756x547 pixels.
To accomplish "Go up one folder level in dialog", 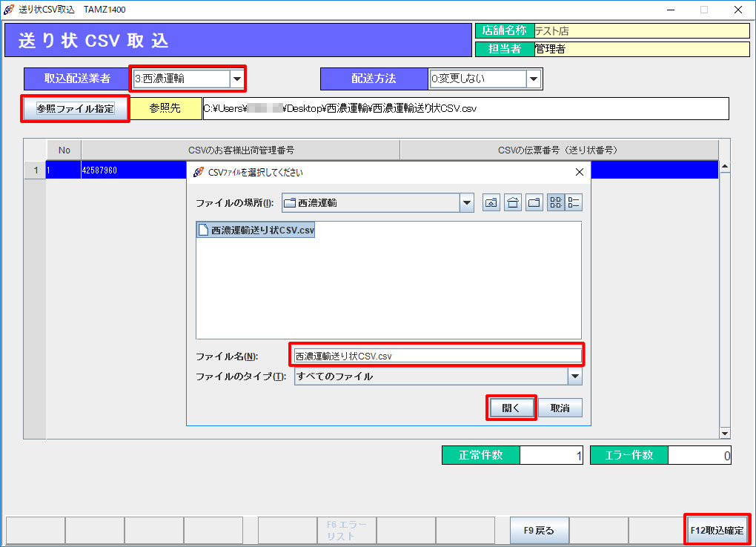I will [x=491, y=203].
